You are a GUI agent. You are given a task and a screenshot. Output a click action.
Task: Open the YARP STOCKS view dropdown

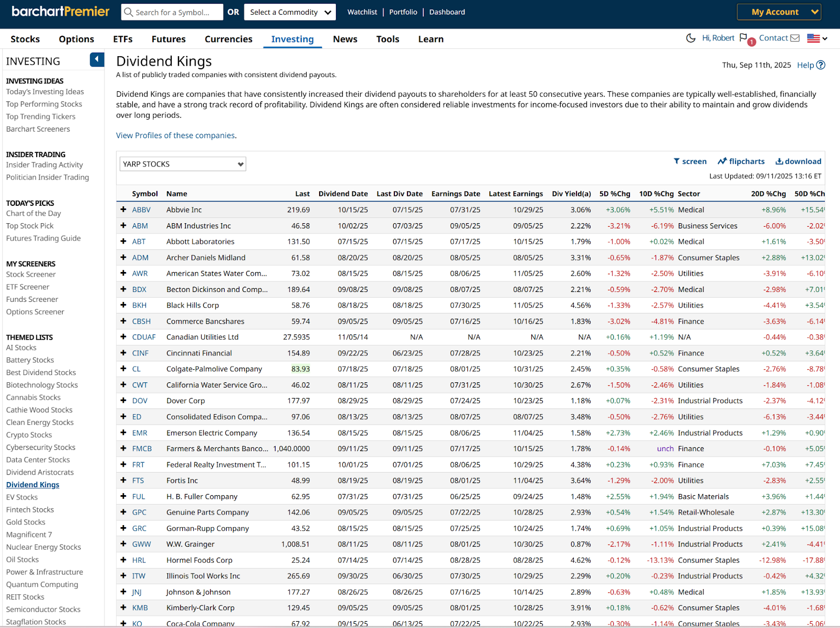point(183,164)
